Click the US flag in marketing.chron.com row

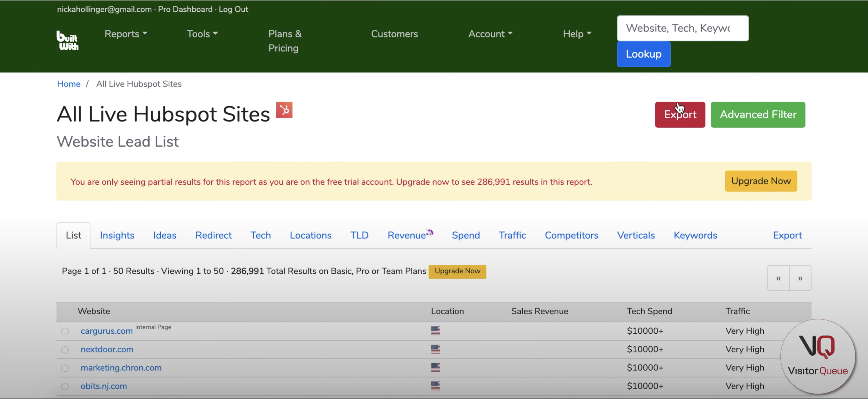[435, 367]
